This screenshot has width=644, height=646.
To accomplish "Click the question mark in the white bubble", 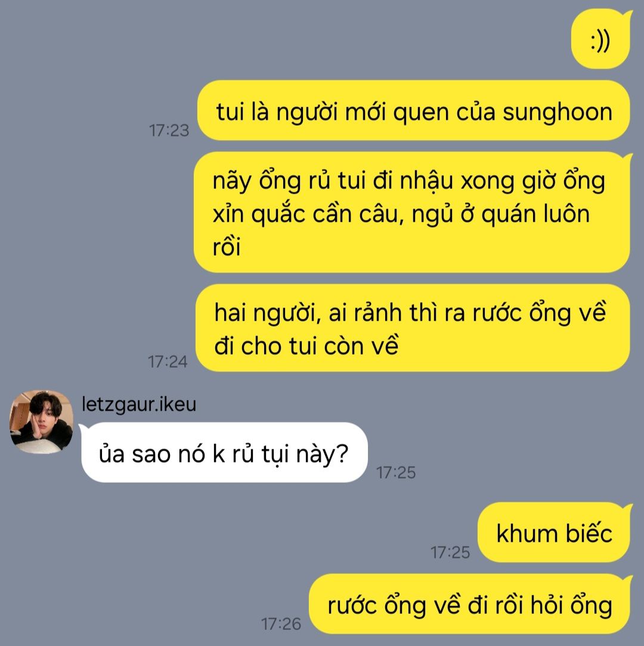I will point(342,453).
